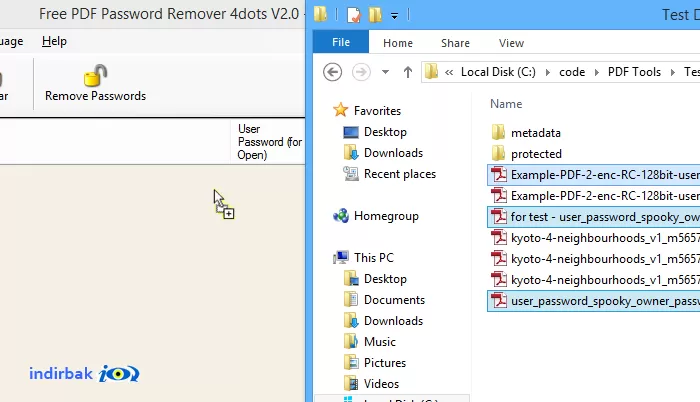Expand the arrow after PDF Tools in path

(673, 72)
